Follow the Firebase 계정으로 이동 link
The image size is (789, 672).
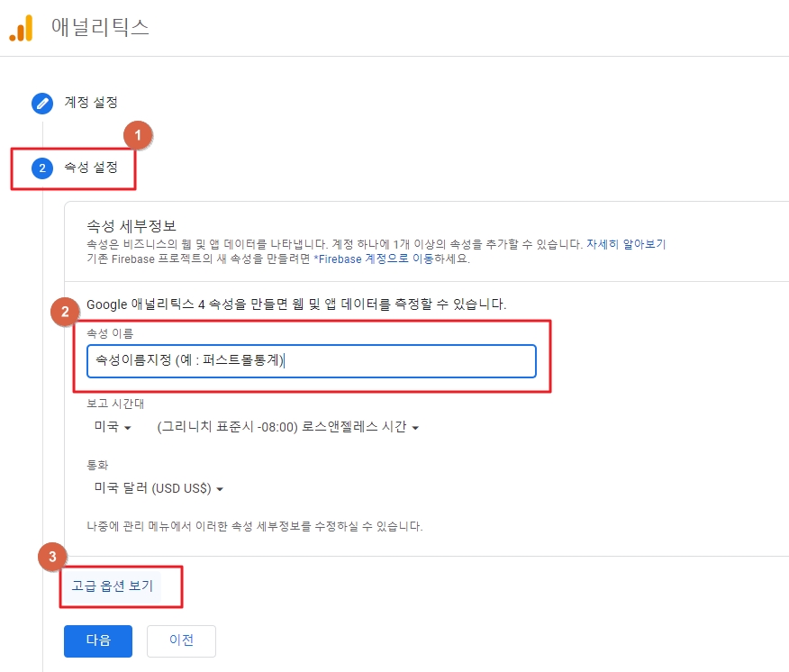[x=374, y=259]
